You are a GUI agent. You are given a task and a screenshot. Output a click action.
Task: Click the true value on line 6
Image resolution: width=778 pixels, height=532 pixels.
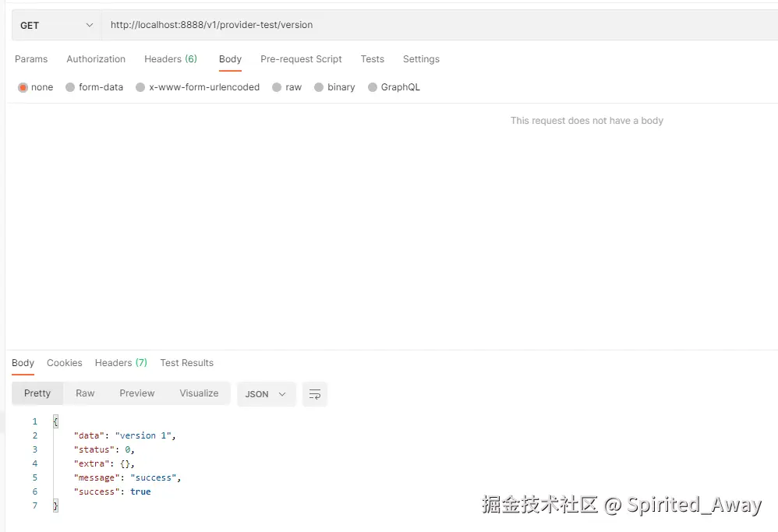tap(140, 491)
